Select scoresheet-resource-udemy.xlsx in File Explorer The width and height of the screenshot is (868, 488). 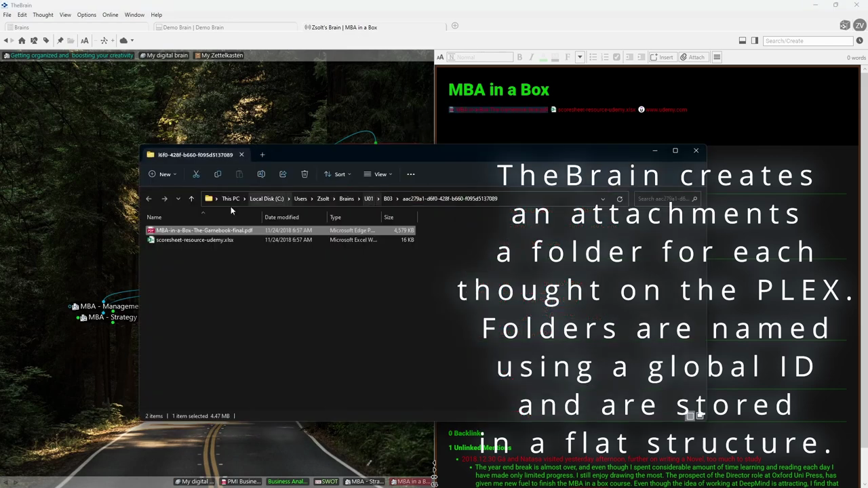click(280, 240)
